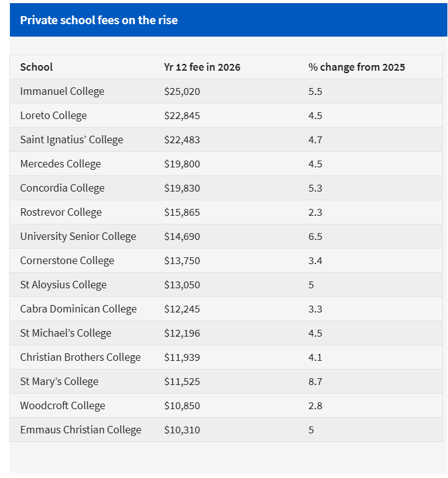Select Cabra Dominican College
This screenshot has width=448, height=478.
78,309
